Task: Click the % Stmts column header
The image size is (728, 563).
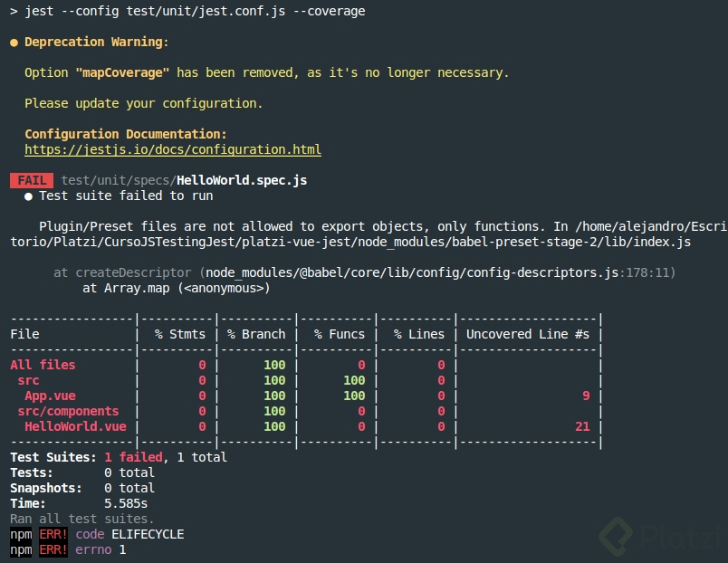Action: pyautogui.click(x=180, y=334)
